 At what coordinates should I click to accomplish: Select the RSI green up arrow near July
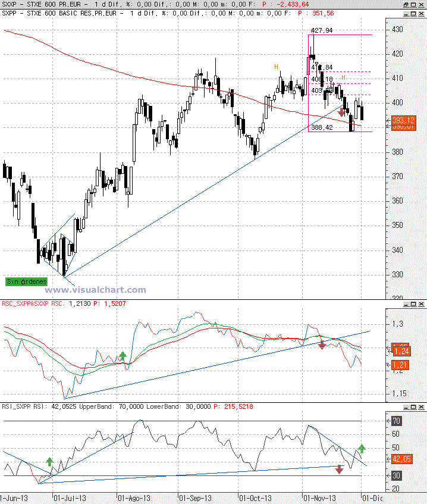(x=49, y=462)
